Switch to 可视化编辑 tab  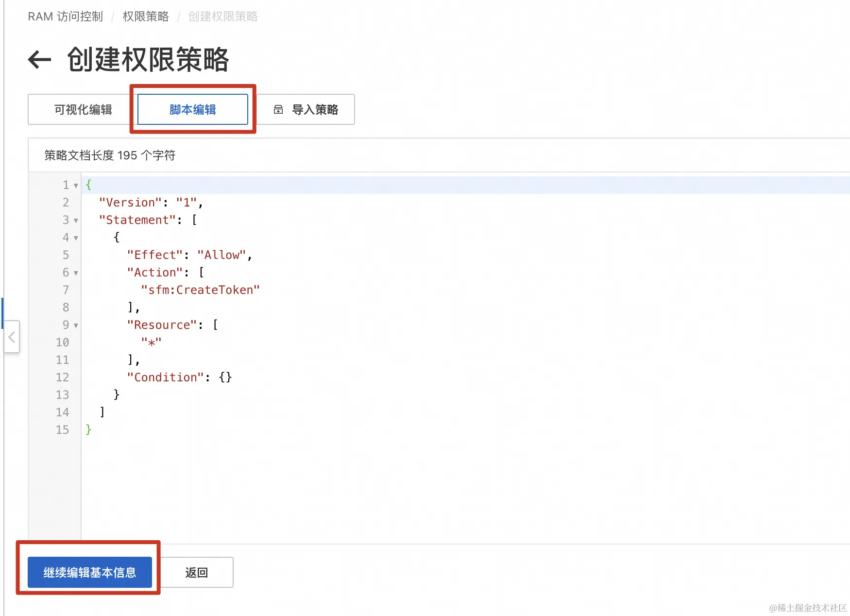(83, 110)
